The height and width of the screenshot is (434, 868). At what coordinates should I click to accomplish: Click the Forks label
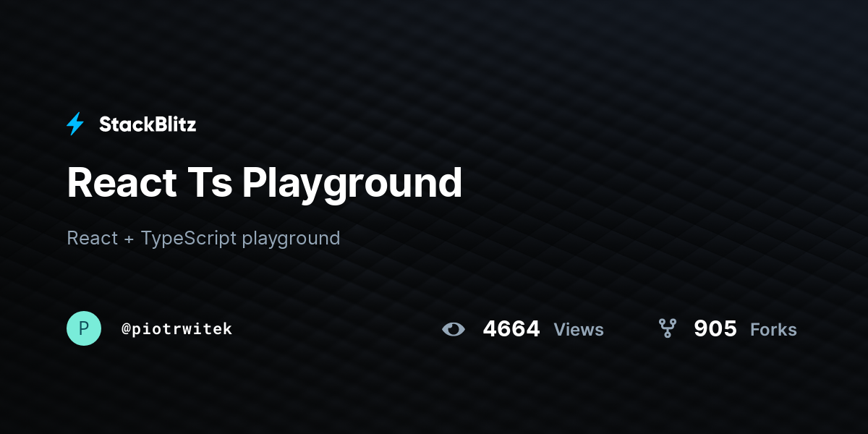click(x=773, y=330)
